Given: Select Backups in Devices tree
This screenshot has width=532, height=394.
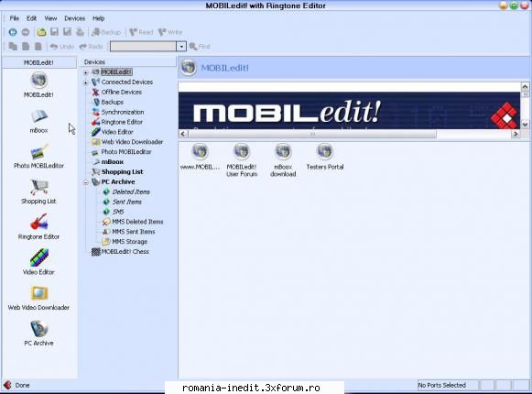Looking at the screenshot, I should tap(113, 102).
